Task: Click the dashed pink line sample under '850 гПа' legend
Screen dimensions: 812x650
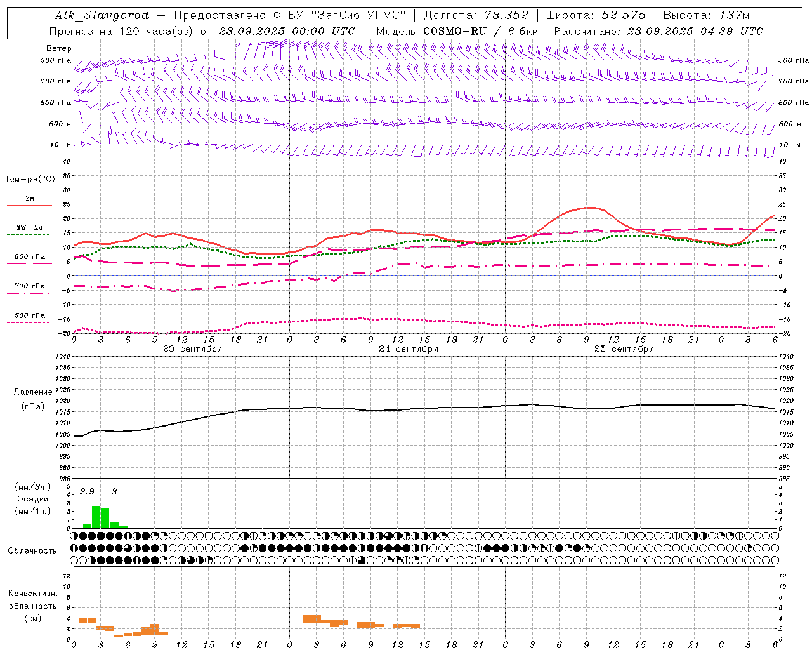Action: coord(28,264)
